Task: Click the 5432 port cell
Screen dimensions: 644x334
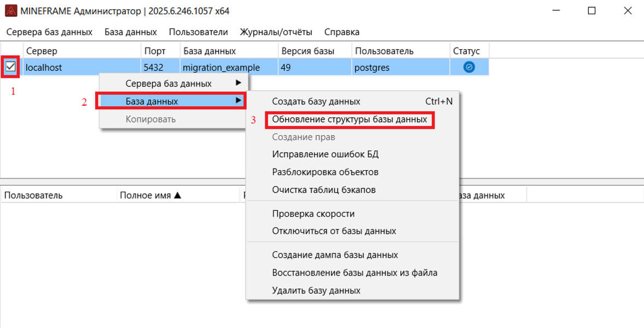Action: click(160, 67)
